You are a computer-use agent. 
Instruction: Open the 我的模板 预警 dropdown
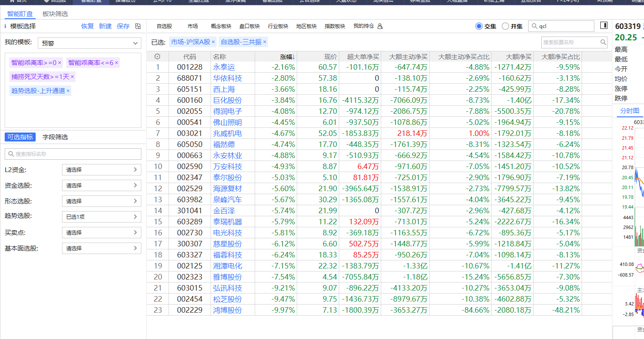pos(90,43)
